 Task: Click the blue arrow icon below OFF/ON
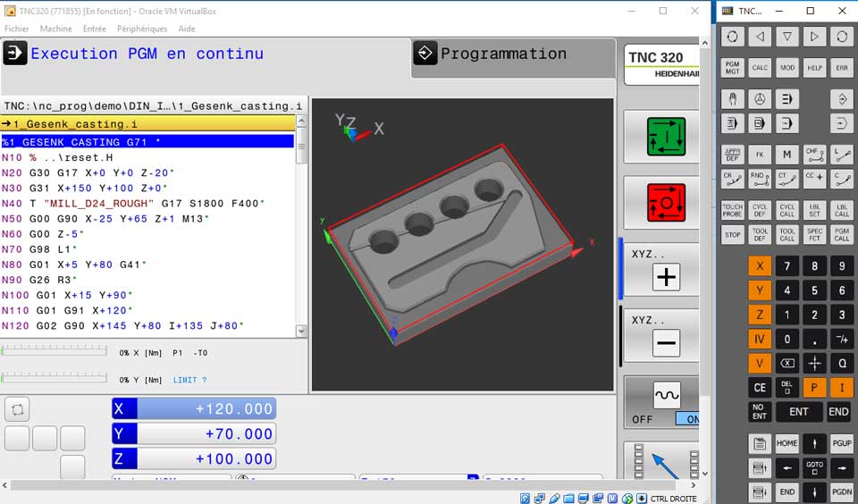666,465
